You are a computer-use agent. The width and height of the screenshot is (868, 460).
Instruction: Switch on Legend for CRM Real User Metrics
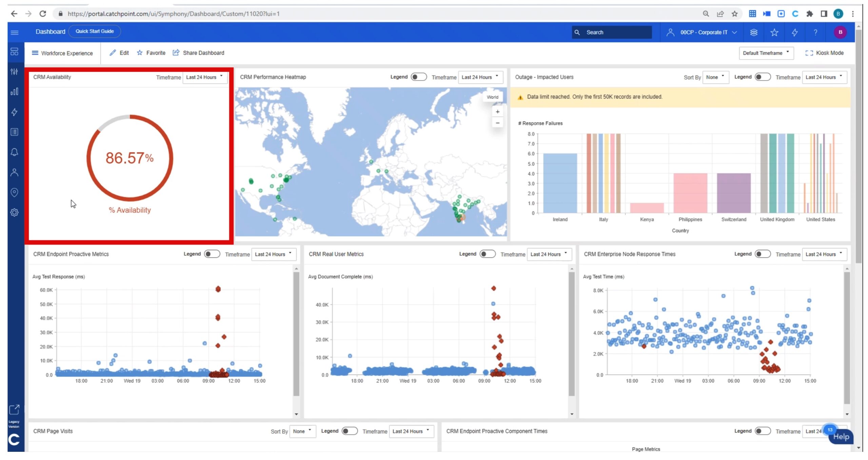click(x=487, y=254)
